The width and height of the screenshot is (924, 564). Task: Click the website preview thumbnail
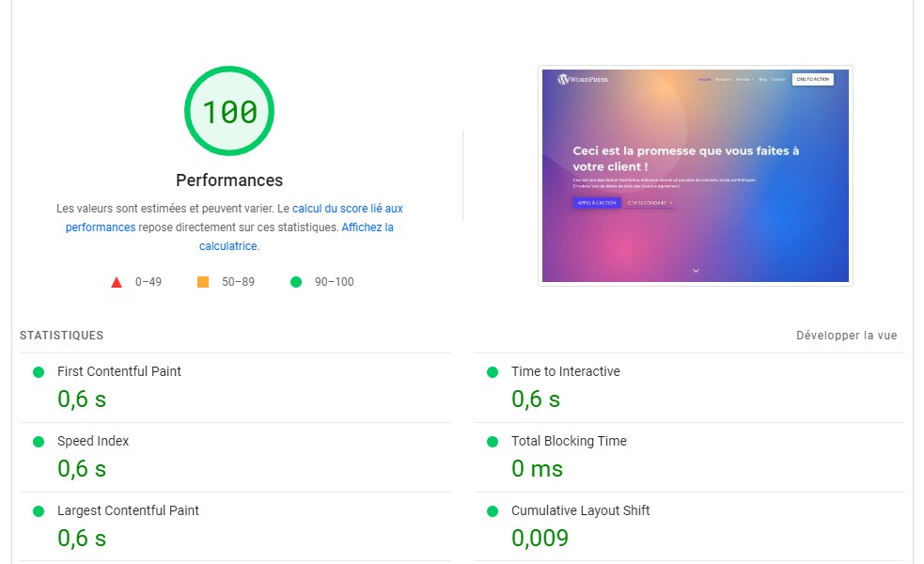pos(695,175)
